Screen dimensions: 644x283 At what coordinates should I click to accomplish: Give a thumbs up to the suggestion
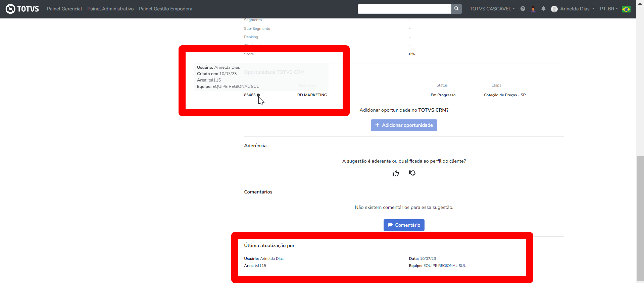396,173
